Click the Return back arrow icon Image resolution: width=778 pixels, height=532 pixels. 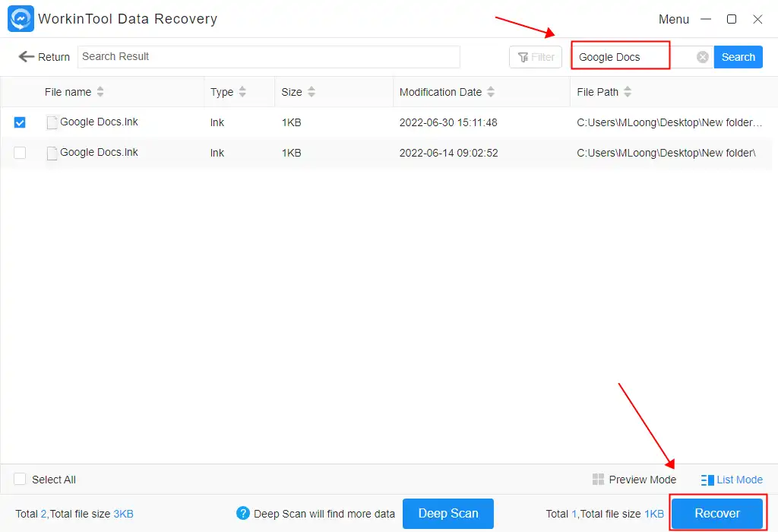(x=27, y=56)
